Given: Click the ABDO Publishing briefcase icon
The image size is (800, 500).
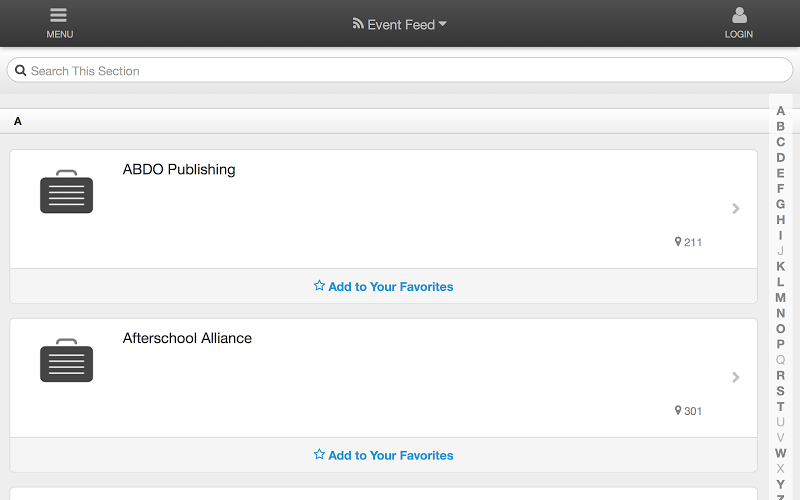Looking at the screenshot, I should tap(67, 191).
